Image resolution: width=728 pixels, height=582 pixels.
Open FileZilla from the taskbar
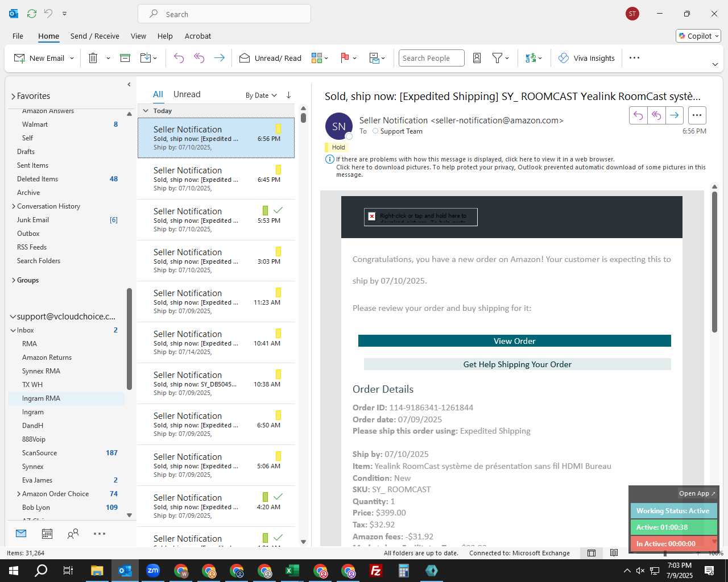(x=375, y=571)
